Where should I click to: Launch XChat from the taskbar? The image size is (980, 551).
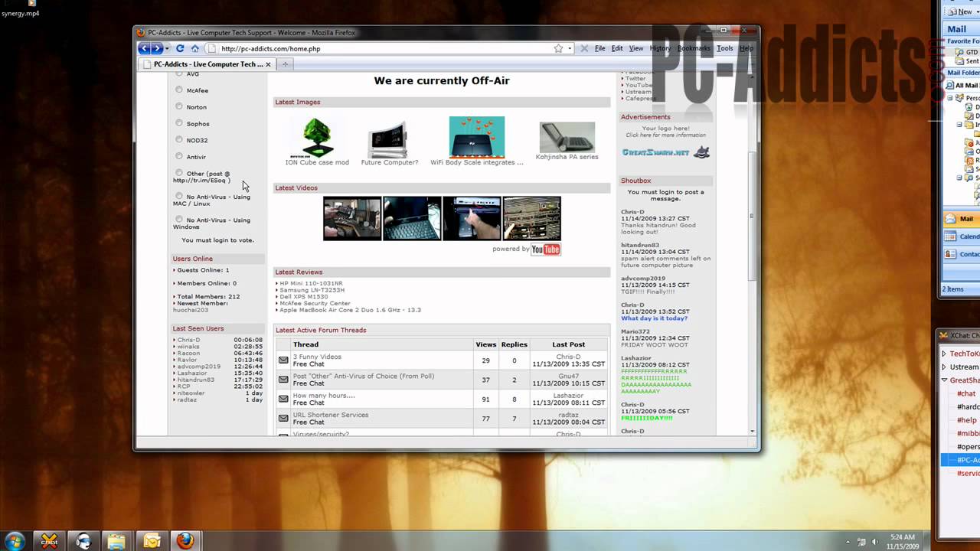[49, 541]
